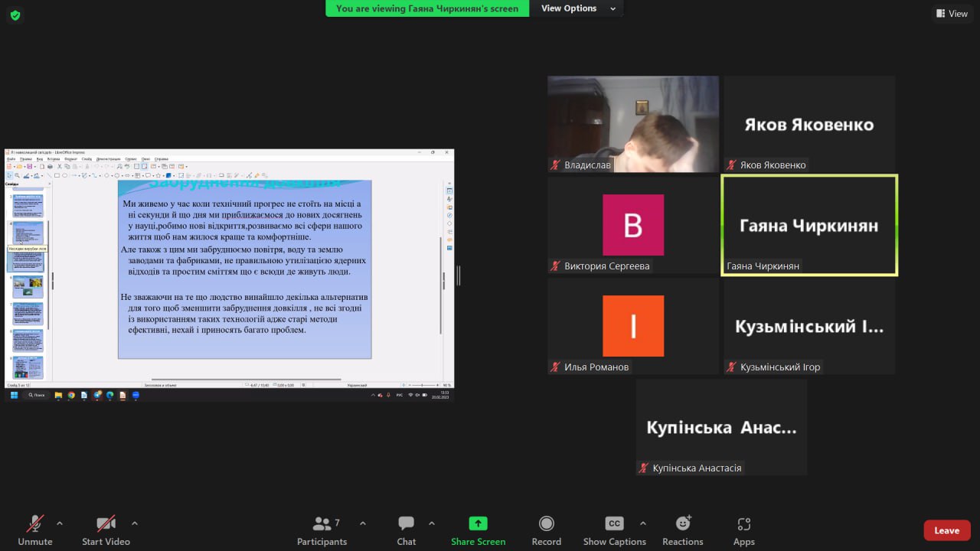Click the slide body text starting 'Ми живемо'
980x551 pixels.
[x=242, y=221]
